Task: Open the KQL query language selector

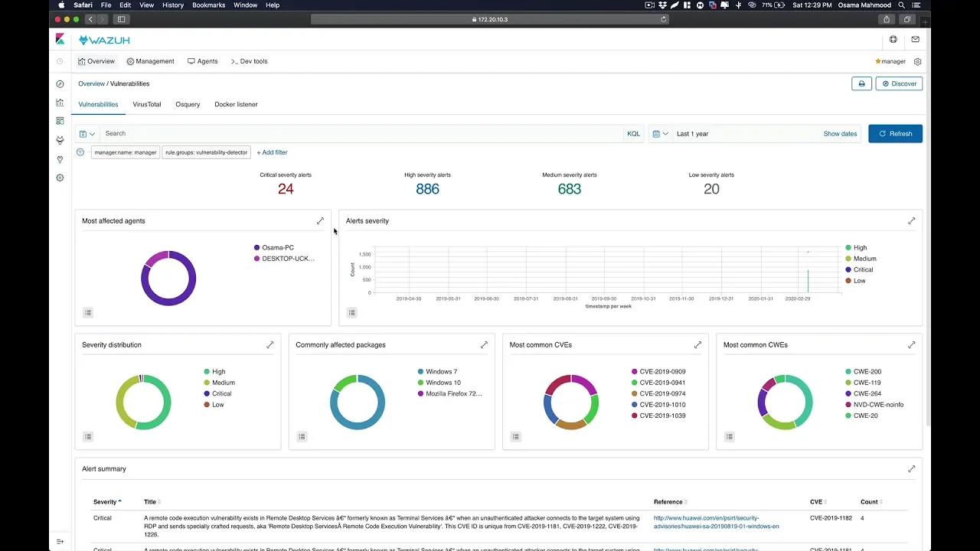Action: tap(633, 133)
